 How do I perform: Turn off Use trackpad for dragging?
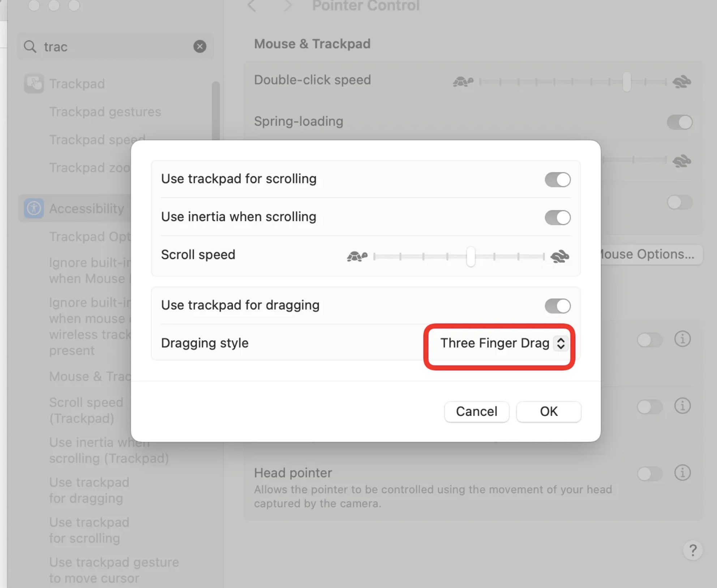coord(557,306)
